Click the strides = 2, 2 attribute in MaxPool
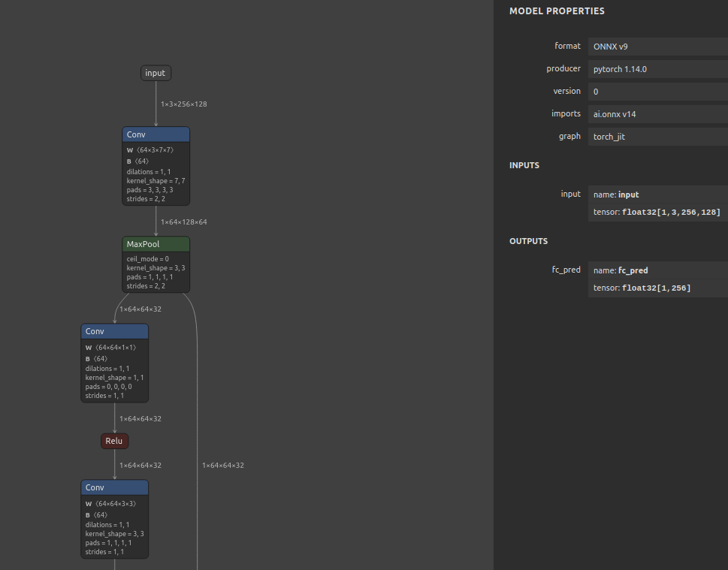This screenshot has width=728, height=570. point(147,286)
